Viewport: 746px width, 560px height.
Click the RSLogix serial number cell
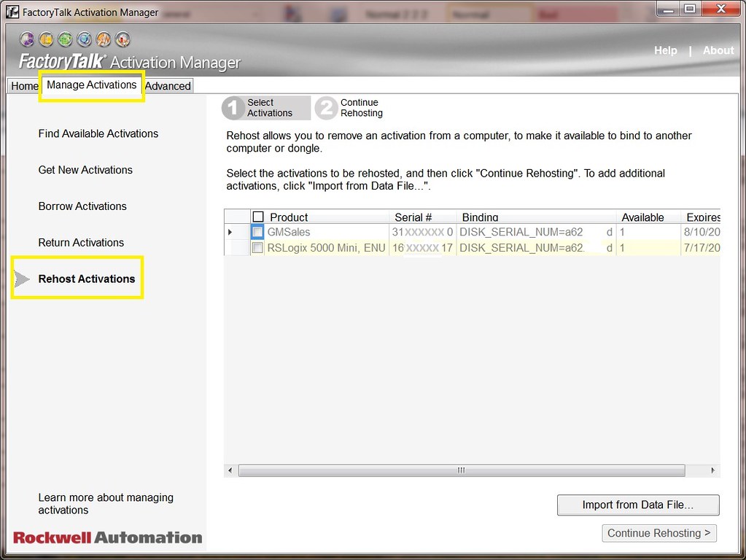coord(422,248)
